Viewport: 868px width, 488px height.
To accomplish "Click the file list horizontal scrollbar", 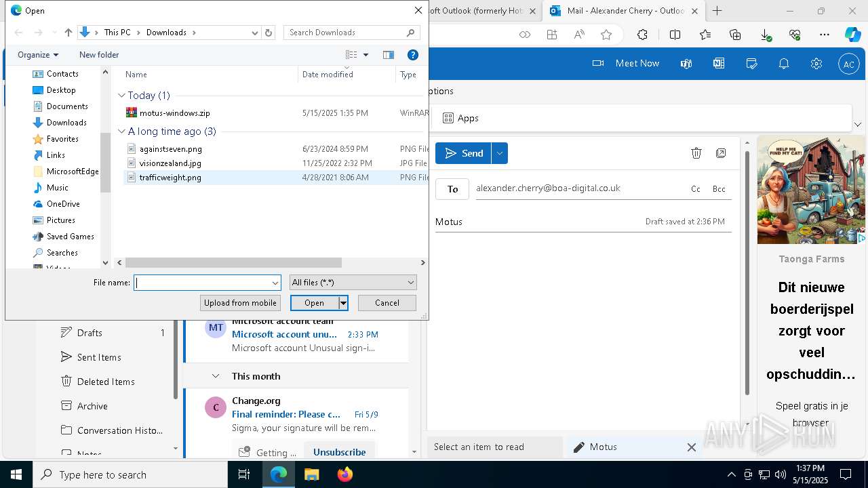I will (233, 262).
